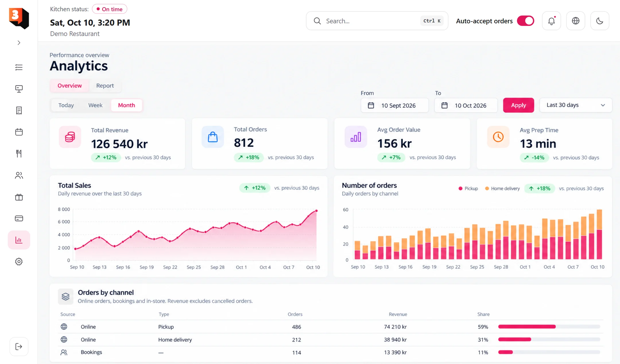Open the language globe icon

(x=576, y=21)
